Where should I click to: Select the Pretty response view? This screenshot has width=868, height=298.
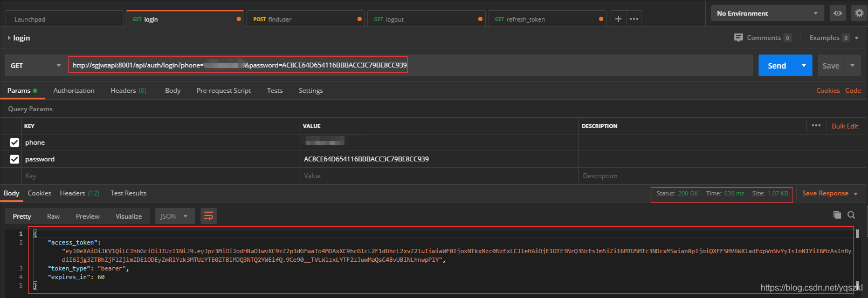[x=22, y=216]
